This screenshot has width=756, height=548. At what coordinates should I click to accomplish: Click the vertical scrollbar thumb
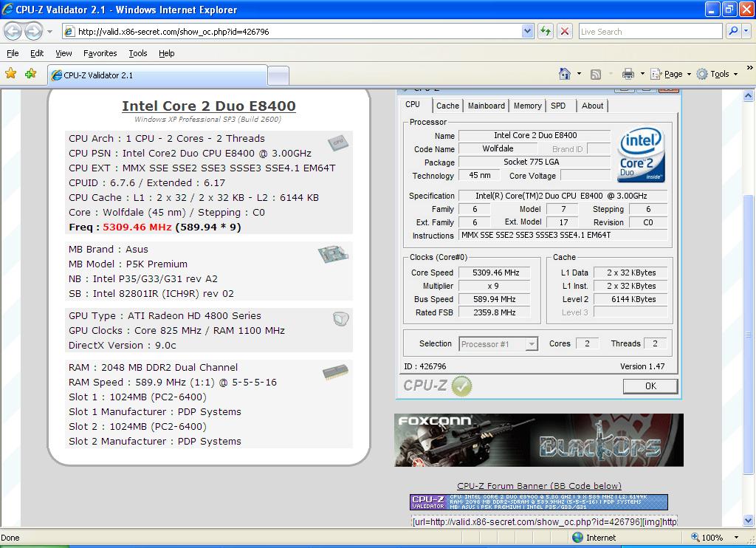pos(748,333)
